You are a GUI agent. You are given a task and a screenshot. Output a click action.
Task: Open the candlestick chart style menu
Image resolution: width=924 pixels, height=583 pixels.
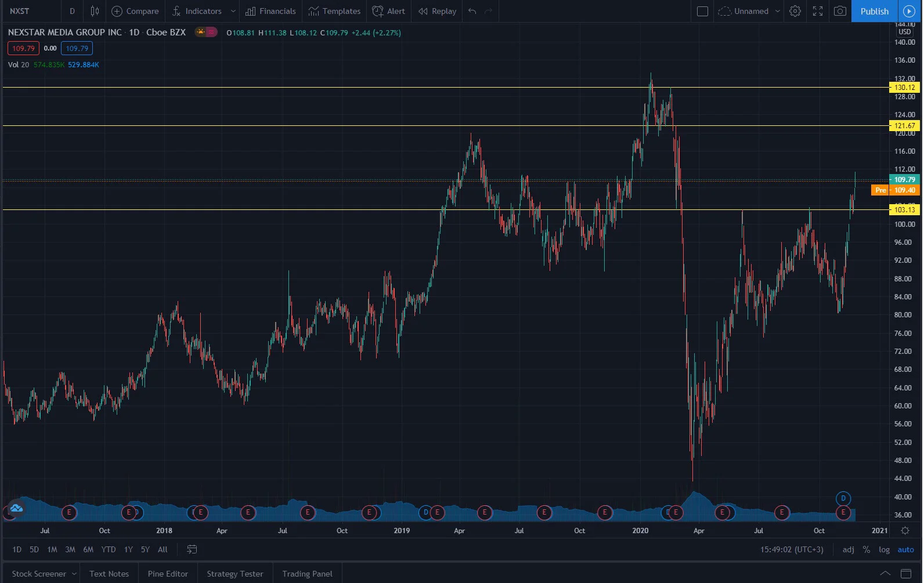point(95,11)
